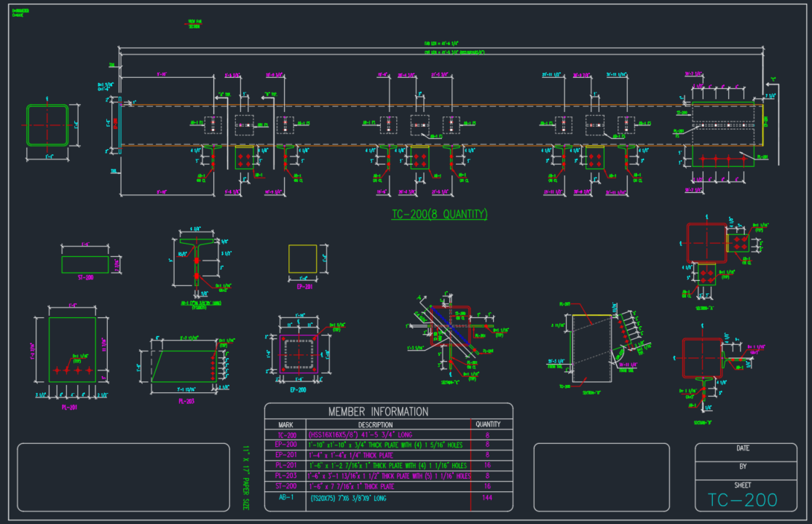Click the DATE field in title block

(742, 448)
